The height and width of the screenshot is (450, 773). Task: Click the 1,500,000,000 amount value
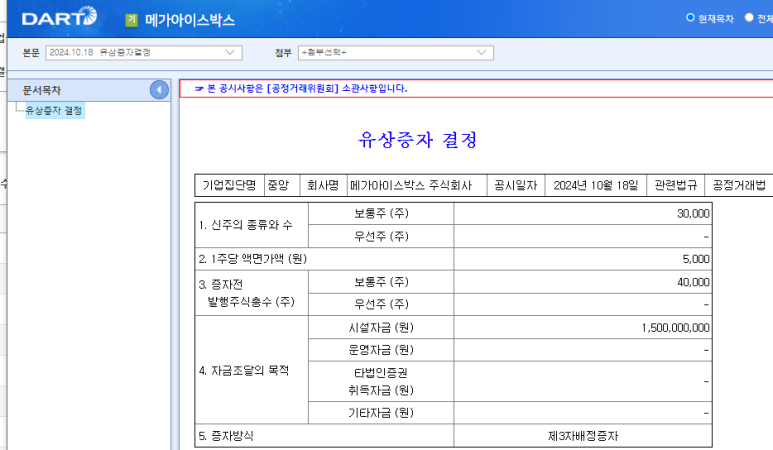(675, 328)
